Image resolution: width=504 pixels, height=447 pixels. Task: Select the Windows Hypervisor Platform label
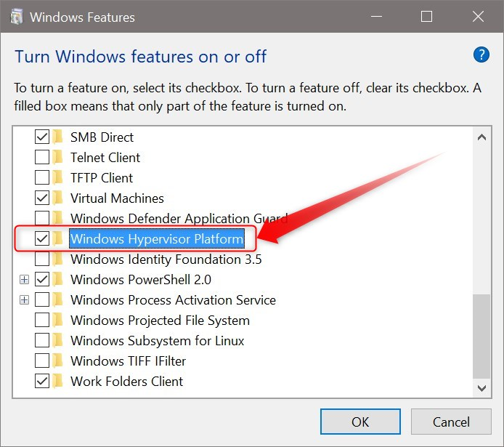pyautogui.click(x=157, y=238)
